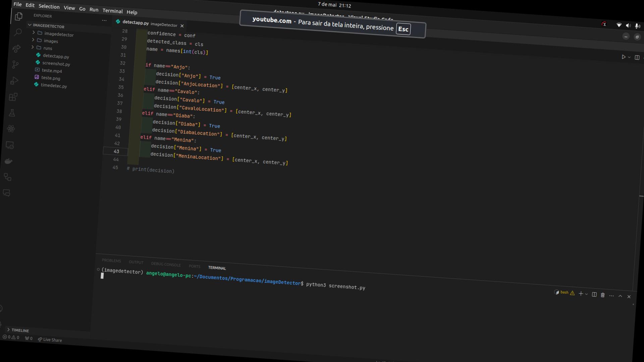The height and width of the screenshot is (362, 644).
Task: Click the # print(decision) comment line
Action: click(x=151, y=169)
